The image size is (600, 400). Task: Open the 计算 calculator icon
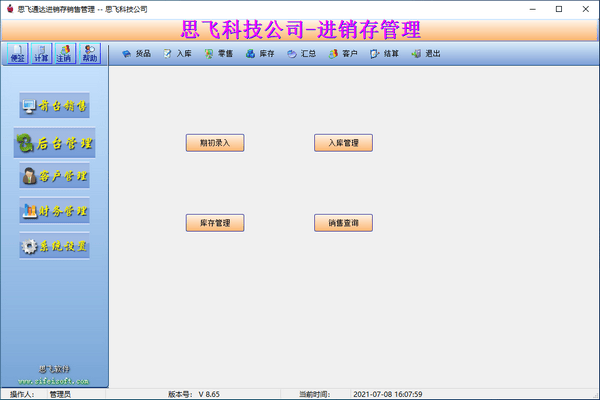point(41,53)
